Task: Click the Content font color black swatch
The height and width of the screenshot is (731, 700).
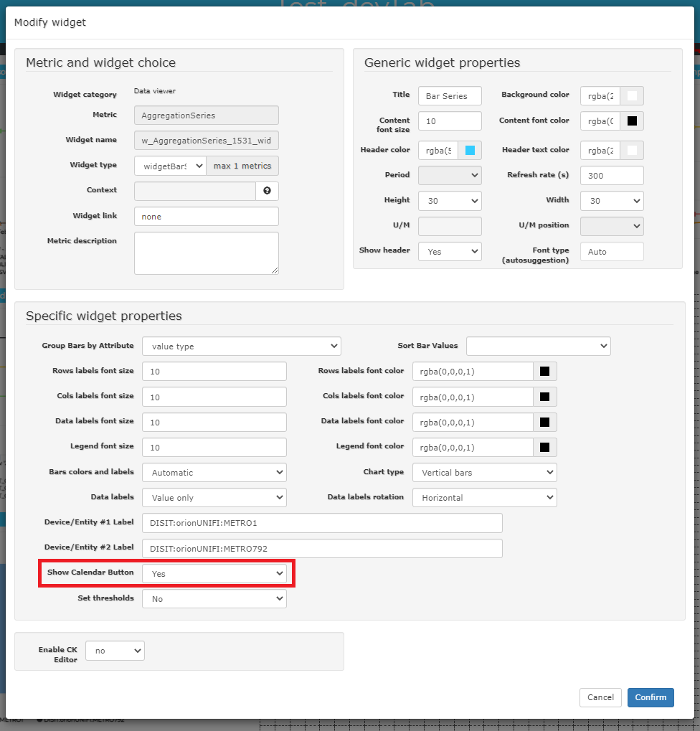Action: click(x=632, y=121)
